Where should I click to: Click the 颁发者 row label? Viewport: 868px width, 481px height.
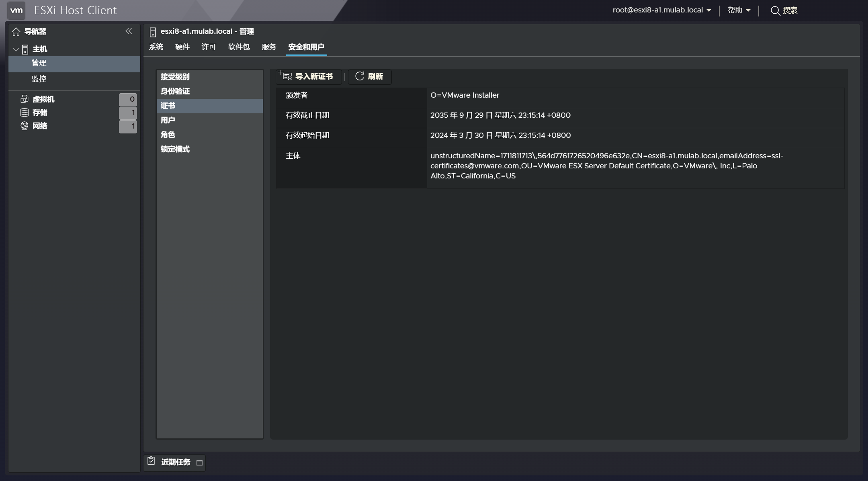click(x=297, y=95)
